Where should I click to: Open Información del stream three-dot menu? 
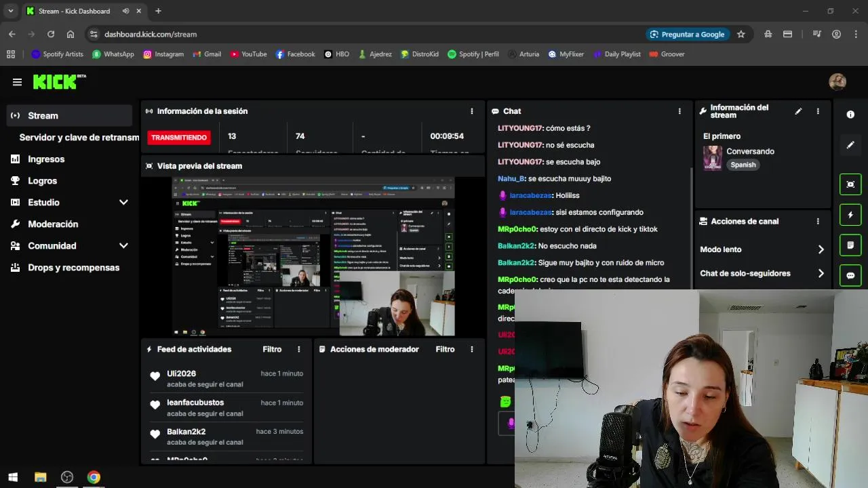point(818,111)
